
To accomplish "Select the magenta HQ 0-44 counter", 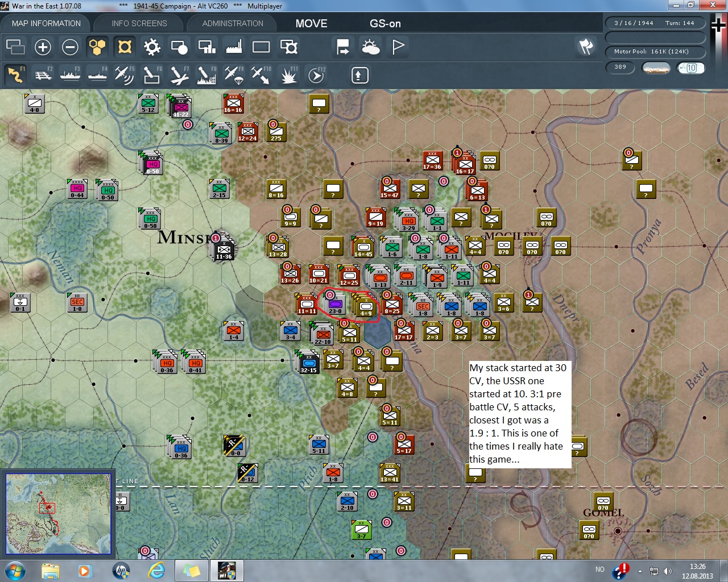I will 77,189.
